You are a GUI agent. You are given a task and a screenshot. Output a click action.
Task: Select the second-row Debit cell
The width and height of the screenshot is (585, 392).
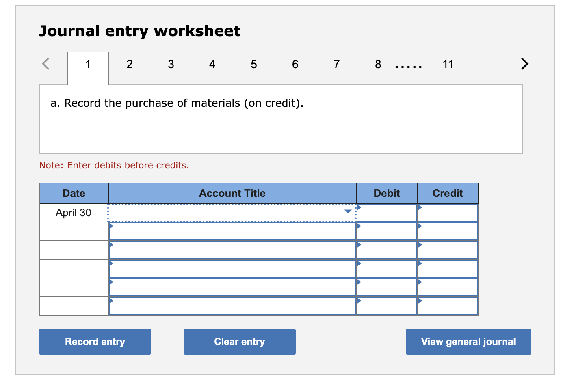tap(387, 231)
